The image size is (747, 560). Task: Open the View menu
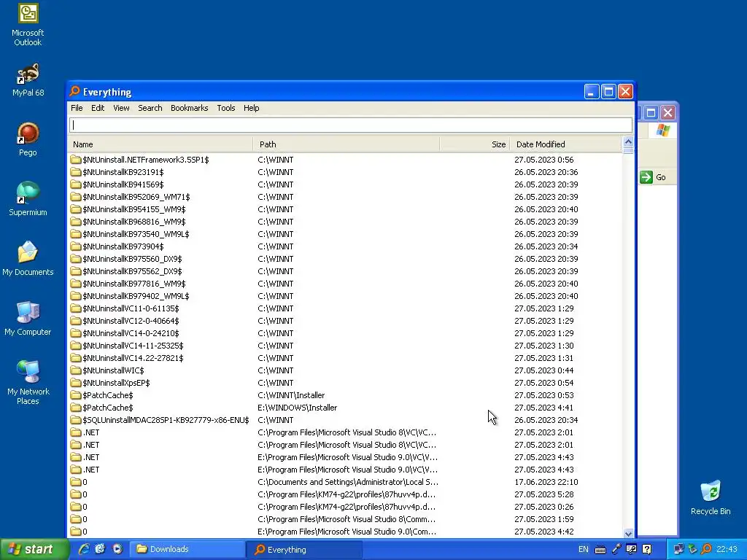[x=121, y=108]
